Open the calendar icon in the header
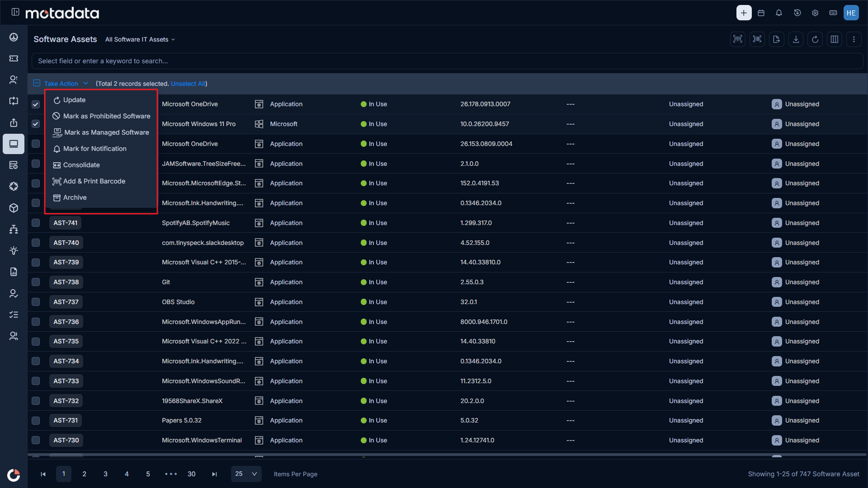Image resolution: width=868 pixels, height=488 pixels. [761, 13]
